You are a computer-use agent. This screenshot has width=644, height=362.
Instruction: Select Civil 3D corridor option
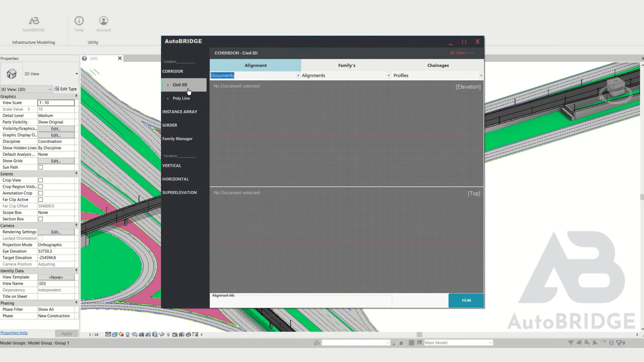pos(179,84)
